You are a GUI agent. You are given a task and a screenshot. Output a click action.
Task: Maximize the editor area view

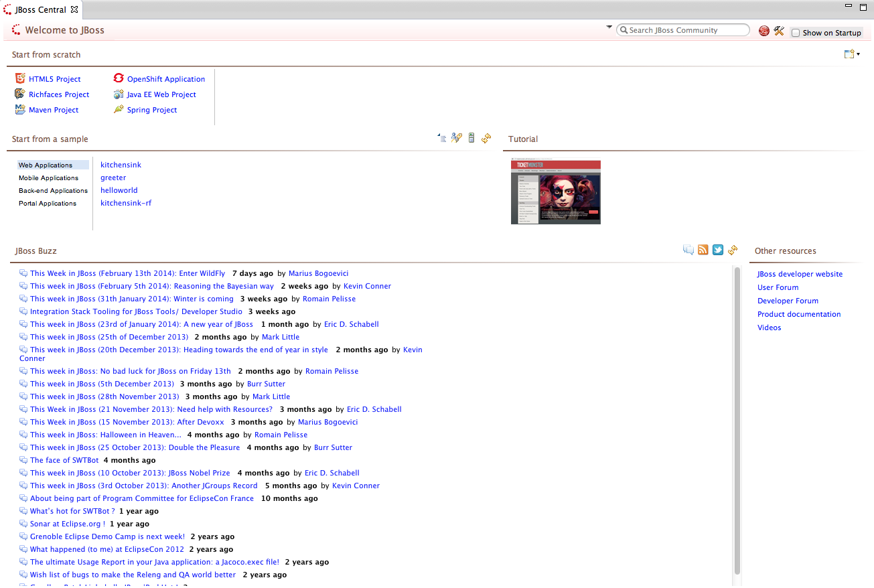[863, 6]
